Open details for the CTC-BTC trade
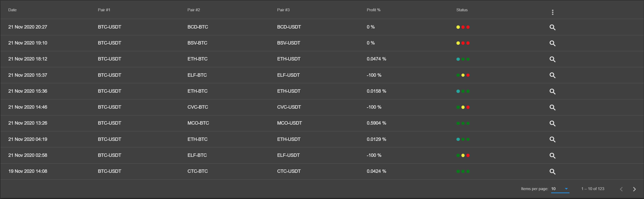 click(x=552, y=172)
